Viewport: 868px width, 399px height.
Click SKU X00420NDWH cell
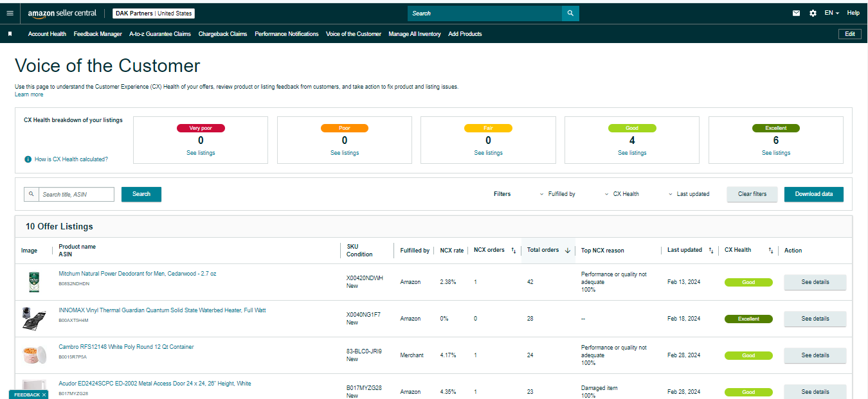click(x=365, y=278)
